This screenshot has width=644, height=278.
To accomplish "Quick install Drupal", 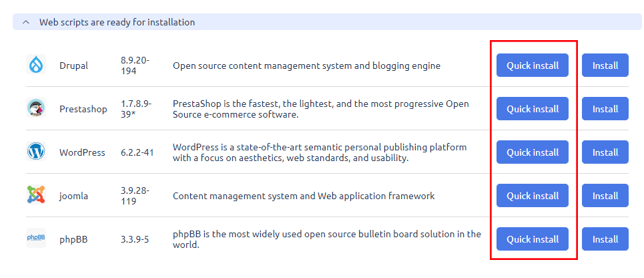I will pos(532,65).
